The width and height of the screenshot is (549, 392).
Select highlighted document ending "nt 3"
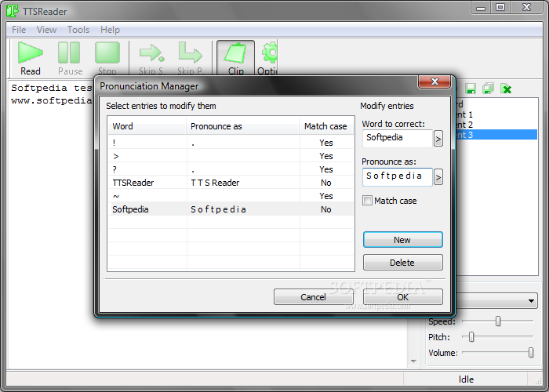[x=496, y=135]
